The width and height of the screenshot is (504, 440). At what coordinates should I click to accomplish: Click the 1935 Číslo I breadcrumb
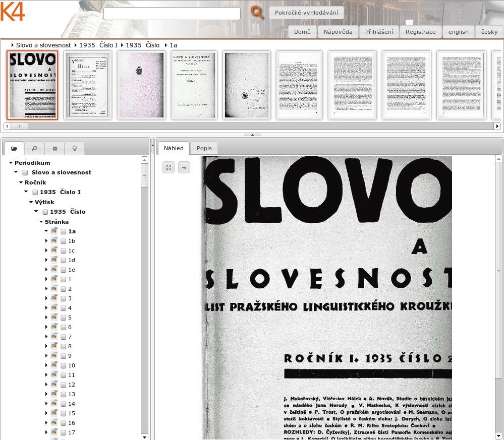point(98,45)
